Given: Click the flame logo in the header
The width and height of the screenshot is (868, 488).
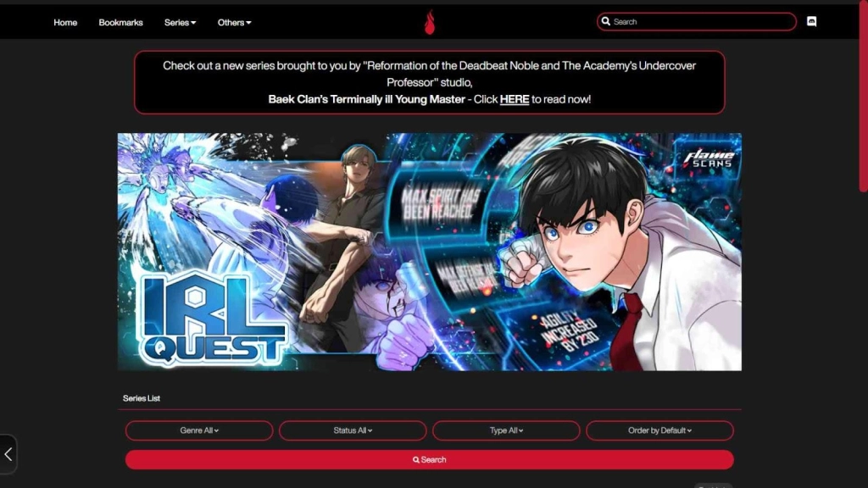Looking at the screenshot, I should (x=430, y=22).
